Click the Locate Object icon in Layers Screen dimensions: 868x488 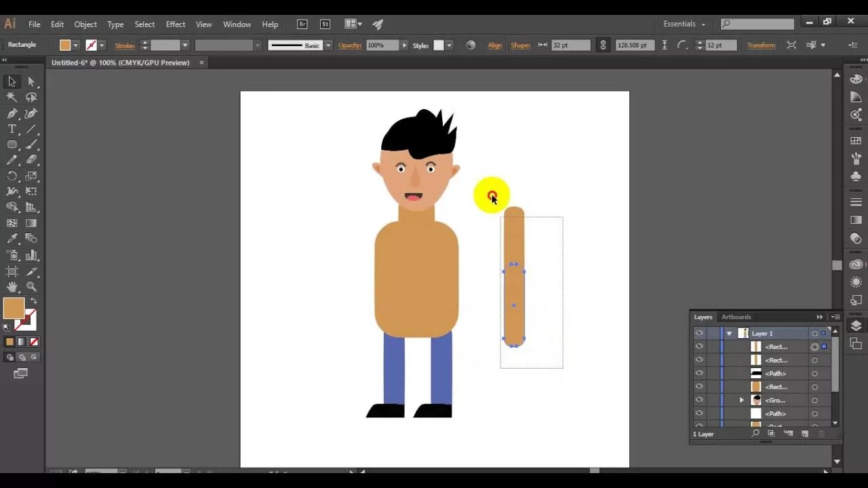(x=755, y=433)
